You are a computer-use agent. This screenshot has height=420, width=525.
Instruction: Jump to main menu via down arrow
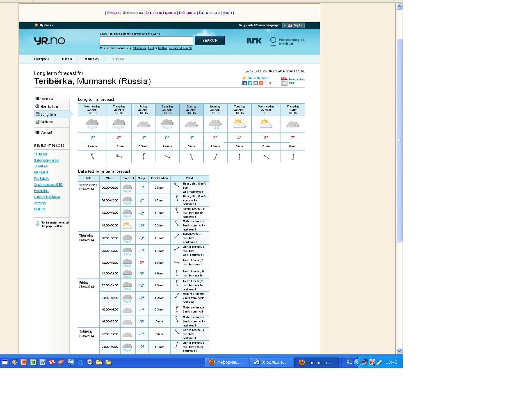[x=37, y=224]
